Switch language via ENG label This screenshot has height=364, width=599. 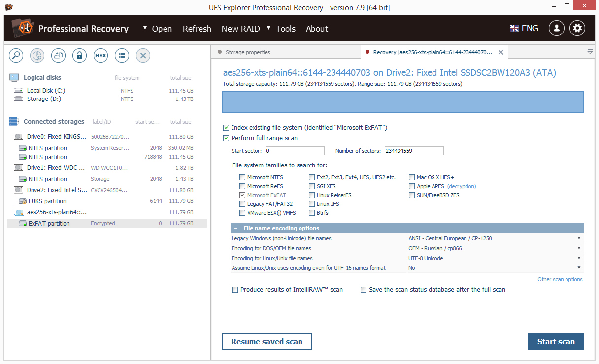(530, 29)
